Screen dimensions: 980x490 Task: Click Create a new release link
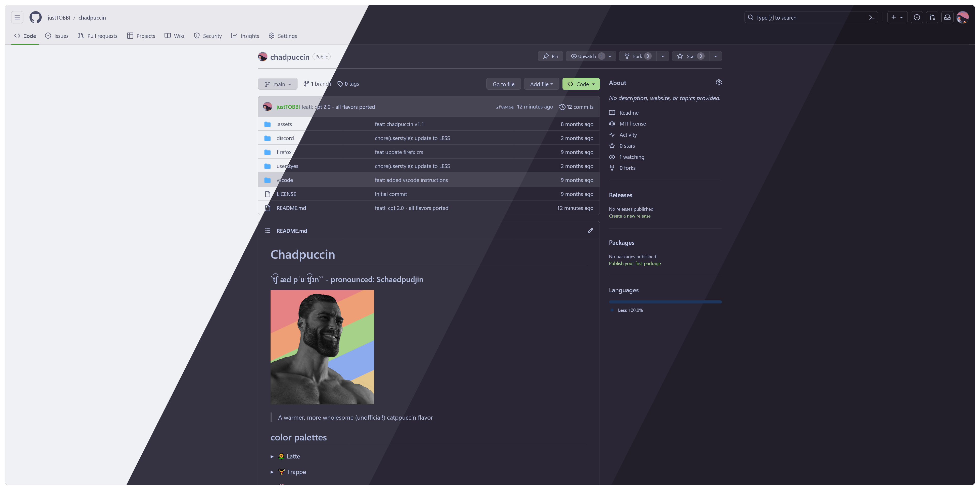tap(629, 216)
